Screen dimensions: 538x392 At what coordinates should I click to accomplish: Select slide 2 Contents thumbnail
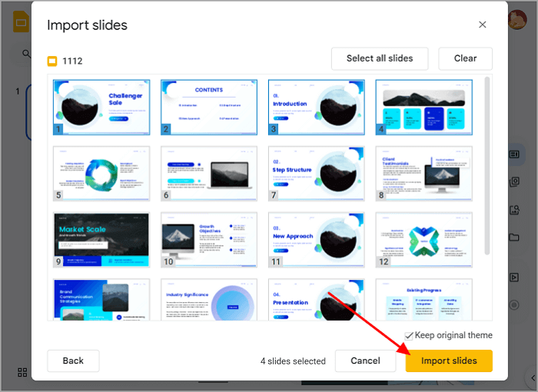click(209, 108)
